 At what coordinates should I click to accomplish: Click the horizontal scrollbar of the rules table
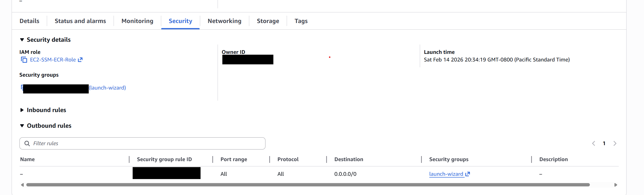(308, 185)
